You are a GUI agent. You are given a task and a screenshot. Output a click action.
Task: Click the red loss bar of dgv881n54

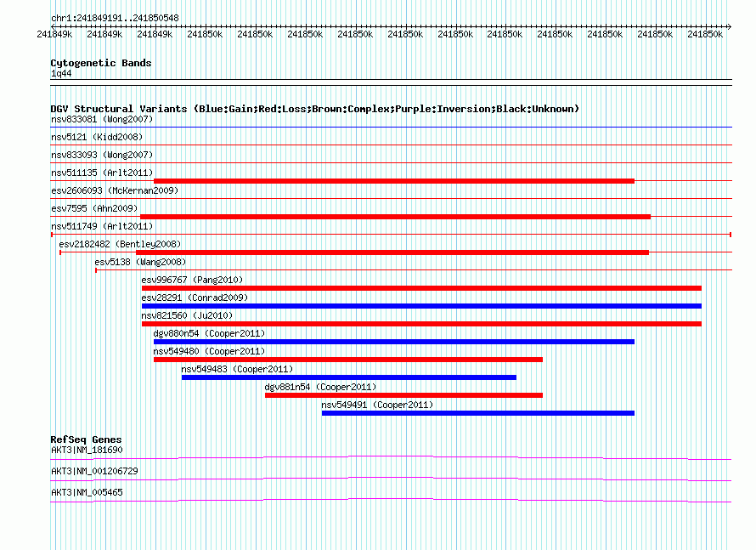tap(404, 395)
